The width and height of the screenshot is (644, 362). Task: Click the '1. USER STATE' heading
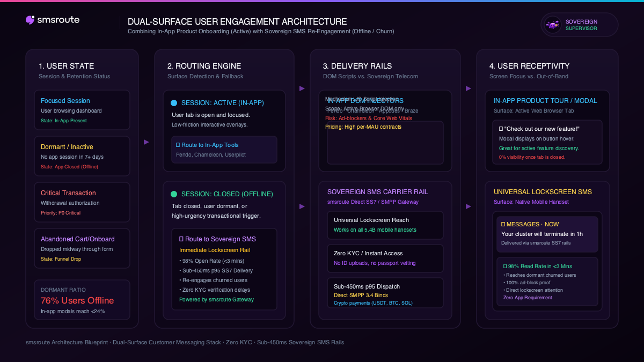66,66
